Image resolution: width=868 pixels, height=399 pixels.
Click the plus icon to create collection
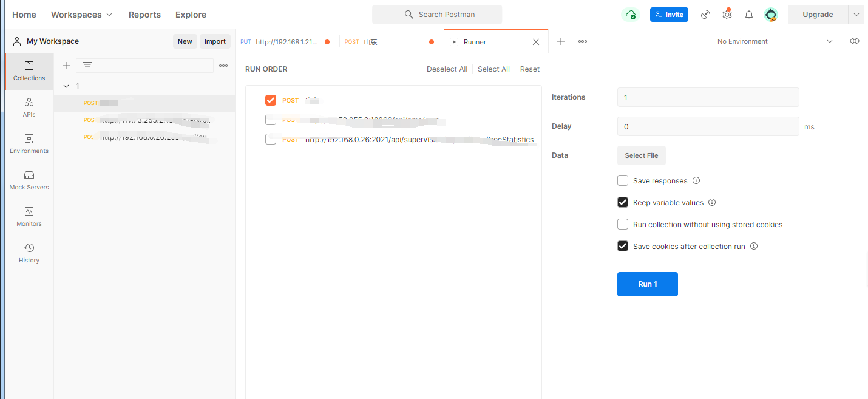pyautogui.click(x=66, y=66)
